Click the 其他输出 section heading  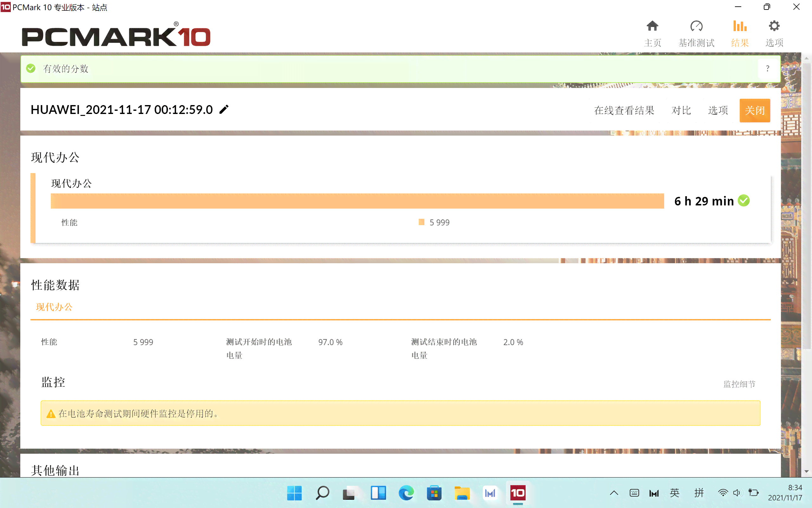pos(56,470)
